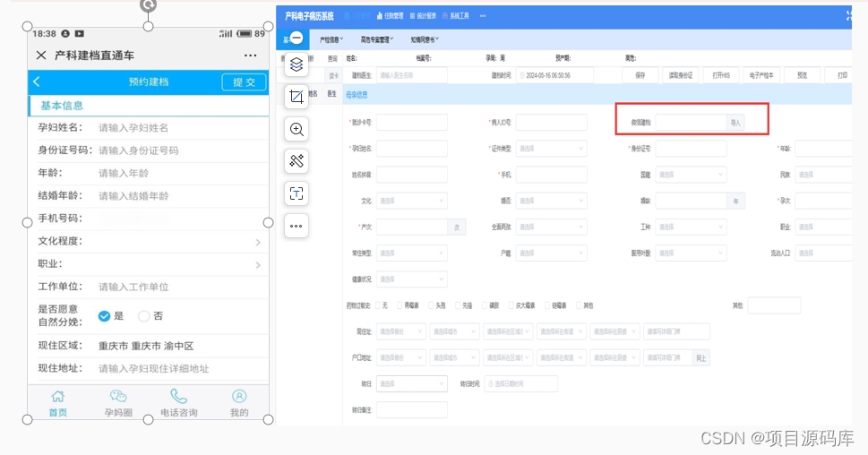Click the 电子产检本 button
The height and width of the screenshot is (455, 868).
tap(761, 75)
